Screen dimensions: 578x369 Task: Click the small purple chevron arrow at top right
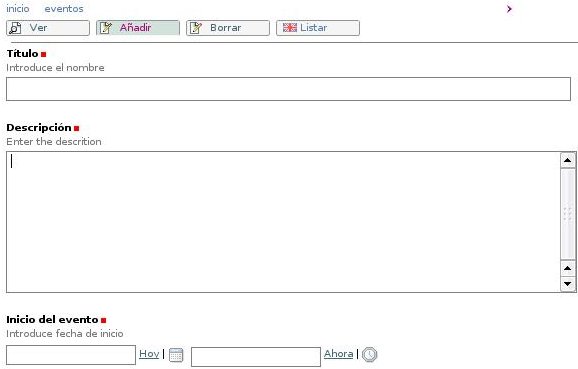pos(509,9)
